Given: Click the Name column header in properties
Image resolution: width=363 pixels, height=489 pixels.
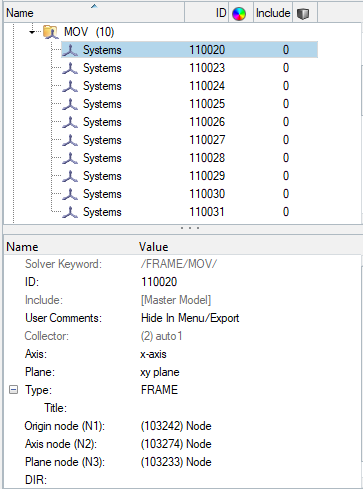Looking at the screenshot, I should (22, 247).
